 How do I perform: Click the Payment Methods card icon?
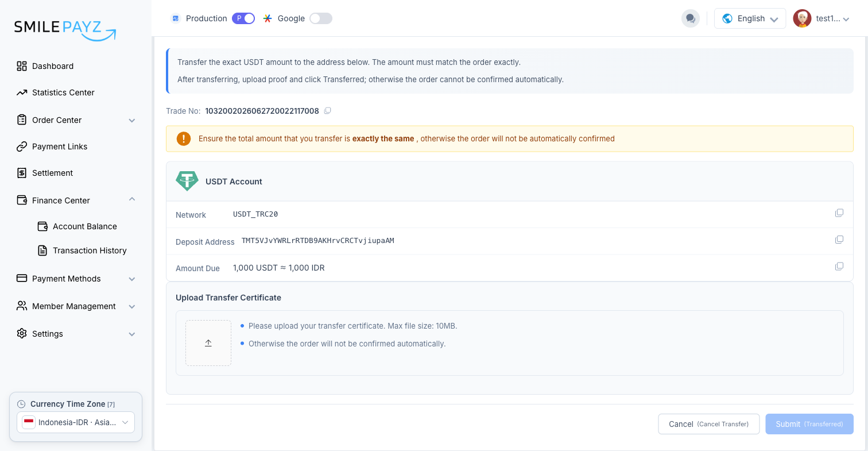pos(22,279)
